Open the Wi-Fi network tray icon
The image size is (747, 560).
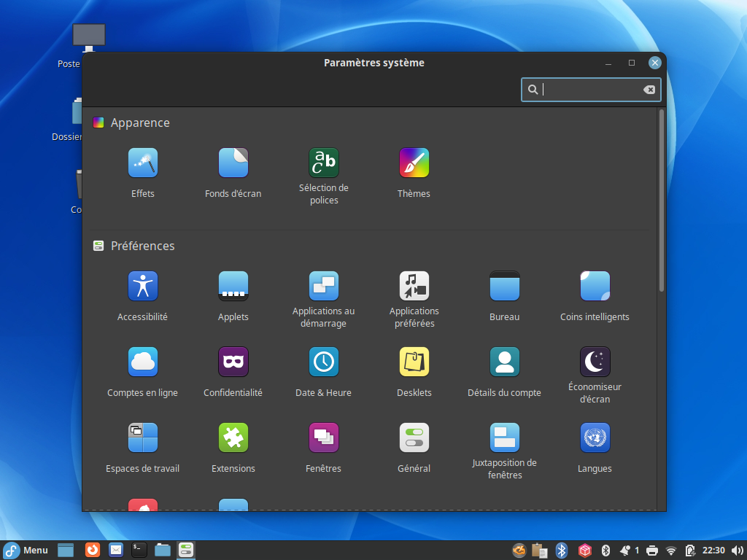[x=671, y=551]
